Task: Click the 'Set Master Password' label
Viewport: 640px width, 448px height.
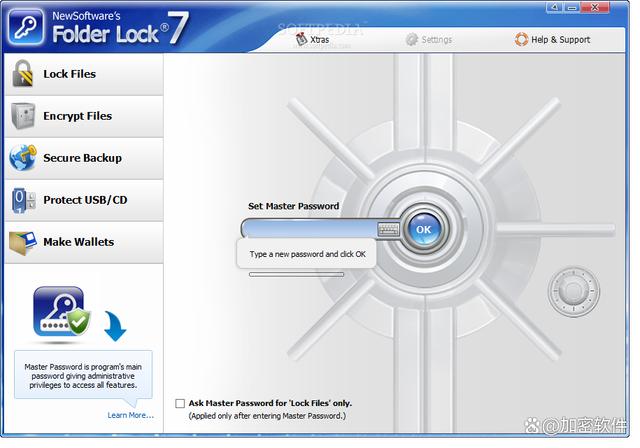Action: (x=293, y=206)
